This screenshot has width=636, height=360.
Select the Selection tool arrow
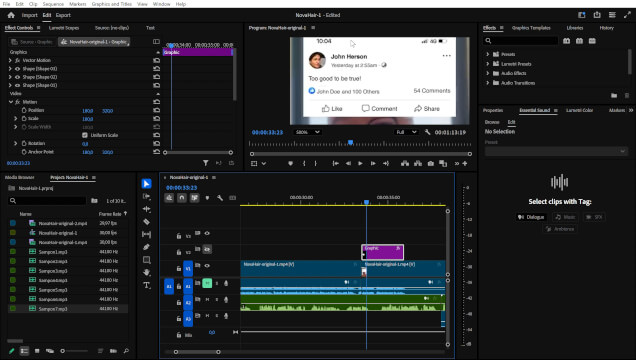pyautogui.click(x=146, y=184)
